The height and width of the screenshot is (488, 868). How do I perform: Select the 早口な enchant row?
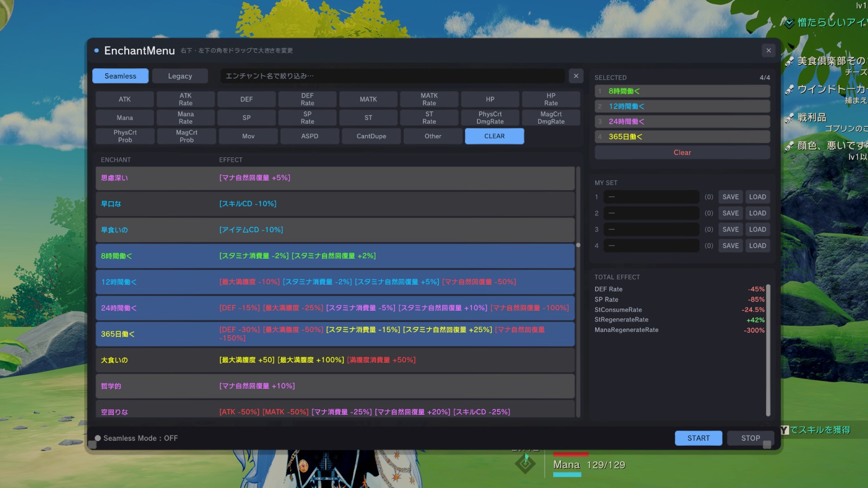(x=335, y=204)
